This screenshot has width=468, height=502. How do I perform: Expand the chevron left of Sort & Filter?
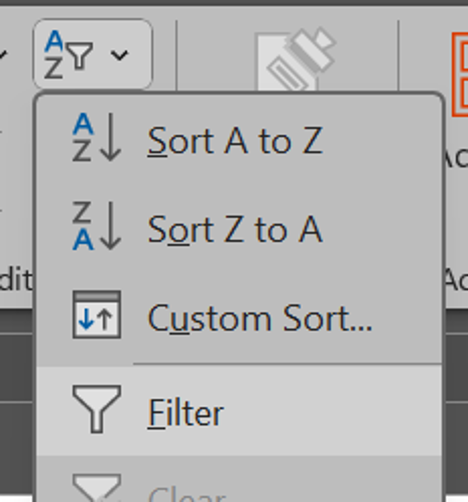click(3, 54)
